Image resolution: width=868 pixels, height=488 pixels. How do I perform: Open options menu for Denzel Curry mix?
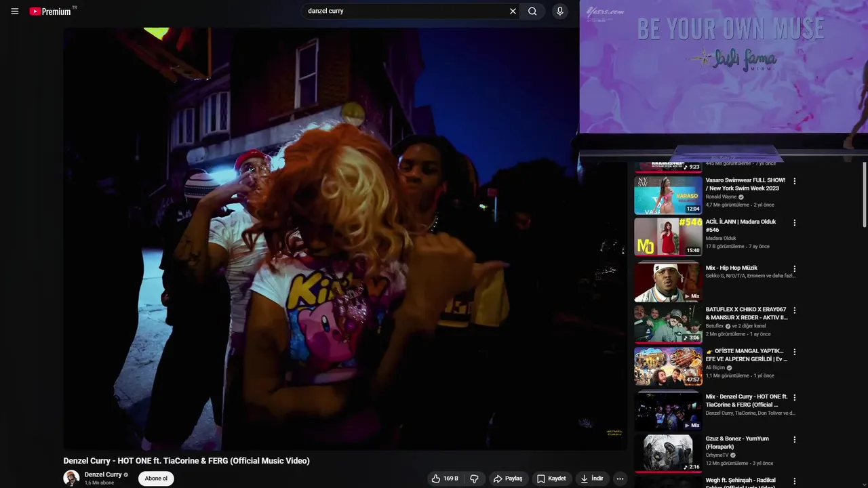[x=795, y=397]
